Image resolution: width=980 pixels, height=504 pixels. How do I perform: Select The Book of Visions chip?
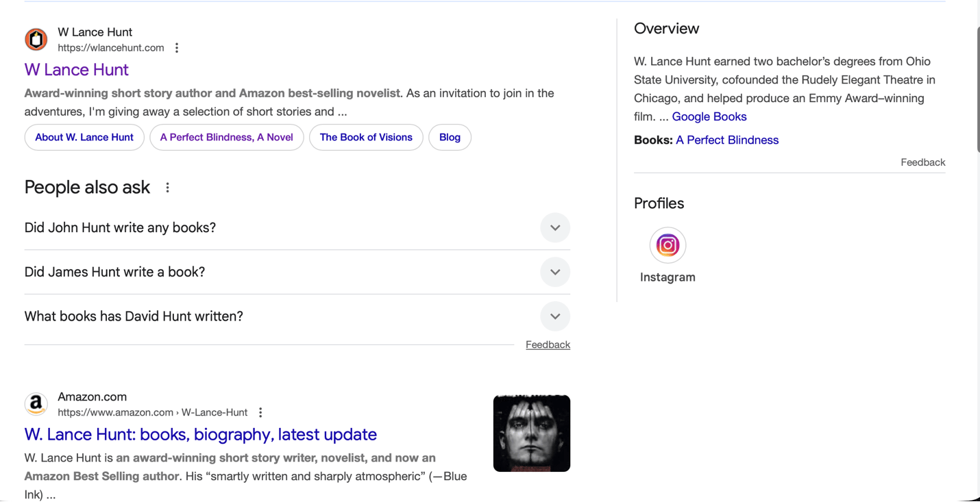point(366,138)
